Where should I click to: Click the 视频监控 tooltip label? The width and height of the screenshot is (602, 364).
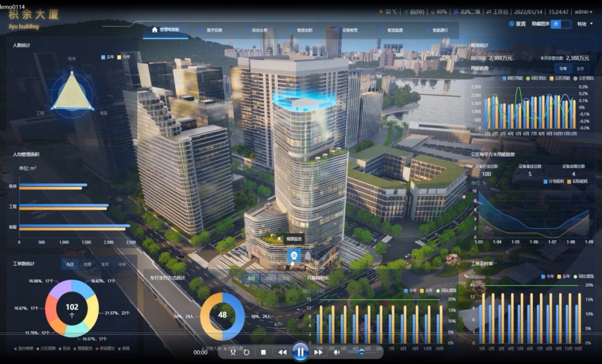tap(294, 239)
